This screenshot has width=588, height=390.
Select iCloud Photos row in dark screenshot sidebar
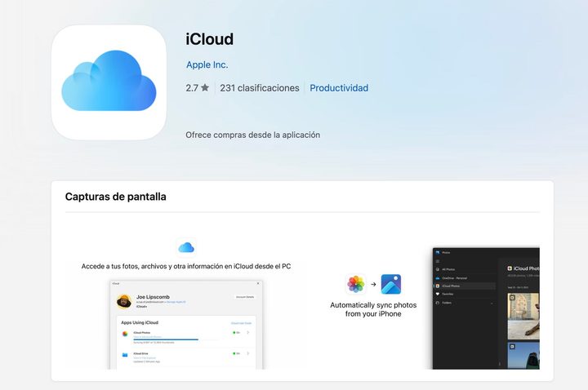click(x=465, y=286)
